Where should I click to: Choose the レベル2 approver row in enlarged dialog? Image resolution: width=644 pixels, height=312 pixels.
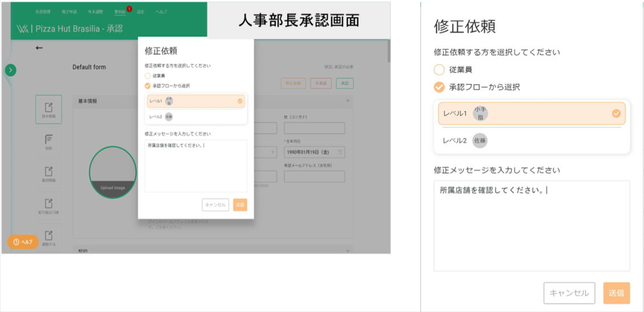pyautogui.click(x=532, y=140)
